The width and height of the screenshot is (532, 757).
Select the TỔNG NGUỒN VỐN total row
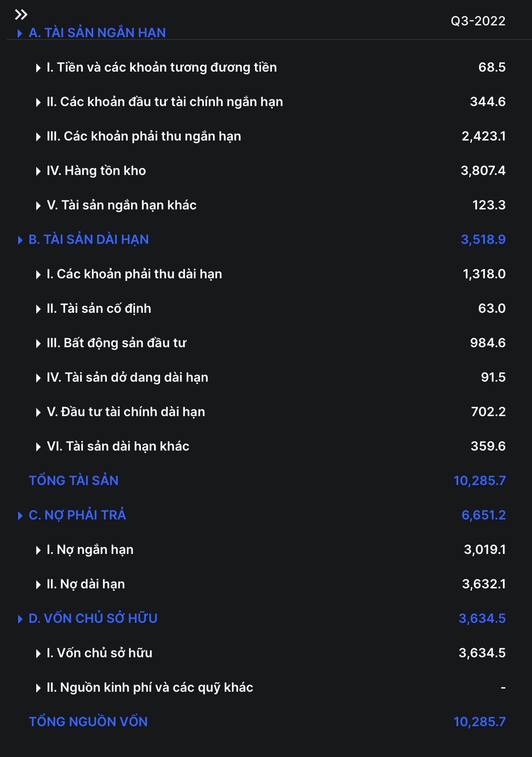click(88, 722)
